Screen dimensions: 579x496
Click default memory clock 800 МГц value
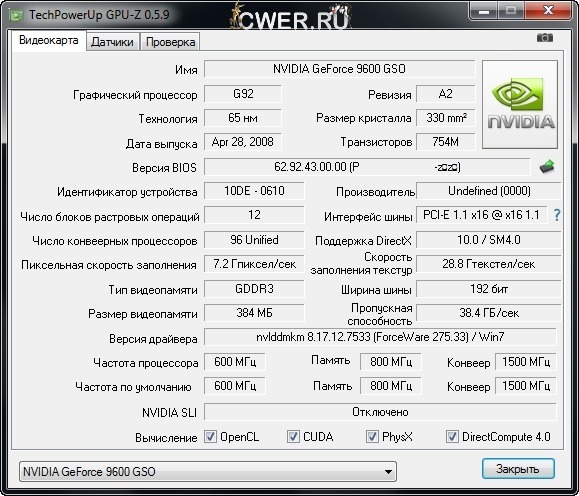[391, 386]
